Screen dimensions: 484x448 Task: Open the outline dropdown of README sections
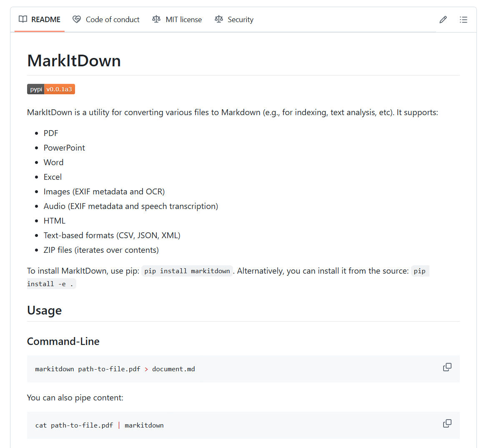coord(464,20)
